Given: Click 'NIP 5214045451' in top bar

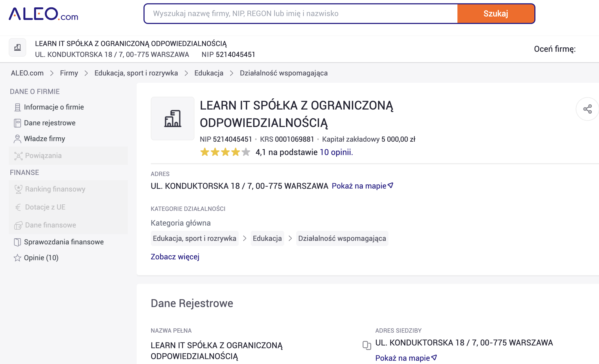Looking at the screenshot, I should click(228, 54).
